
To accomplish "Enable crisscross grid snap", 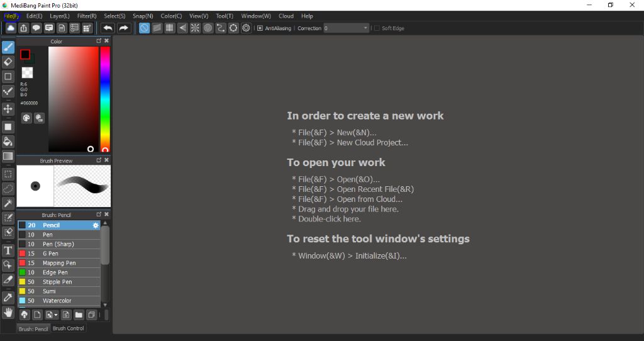I will tap(170, 28).
